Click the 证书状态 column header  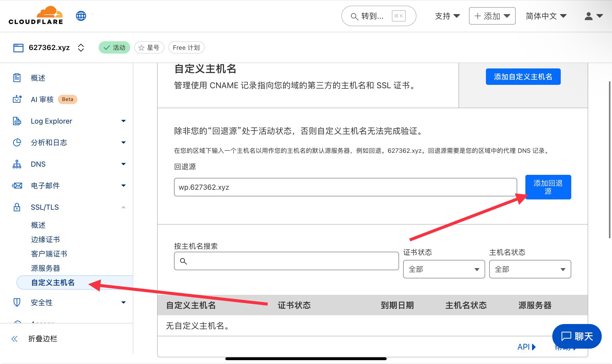(294, 305)
